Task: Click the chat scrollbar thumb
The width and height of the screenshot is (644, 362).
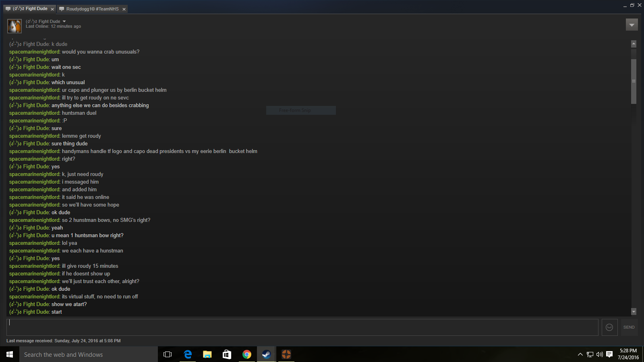Action: tap(634, 81)
